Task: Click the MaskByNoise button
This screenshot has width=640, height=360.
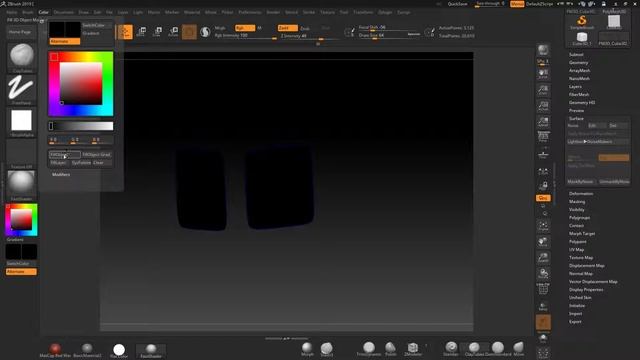Action: [x=581, y=182]
